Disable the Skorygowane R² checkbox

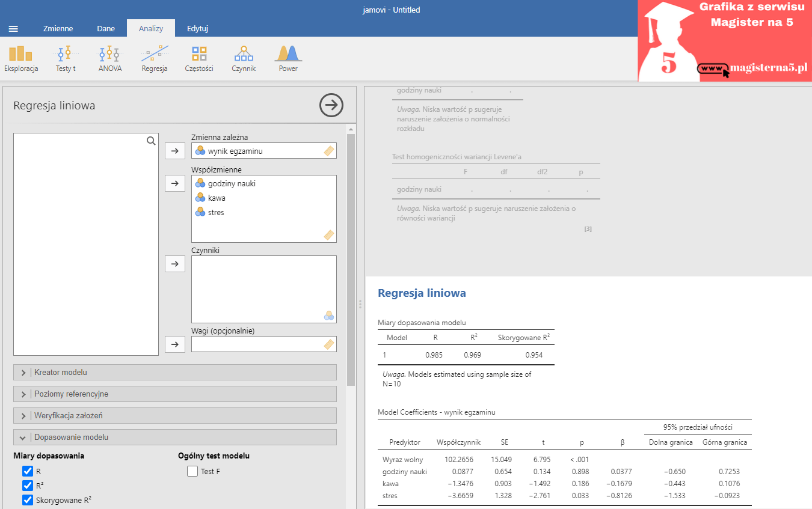27,500
